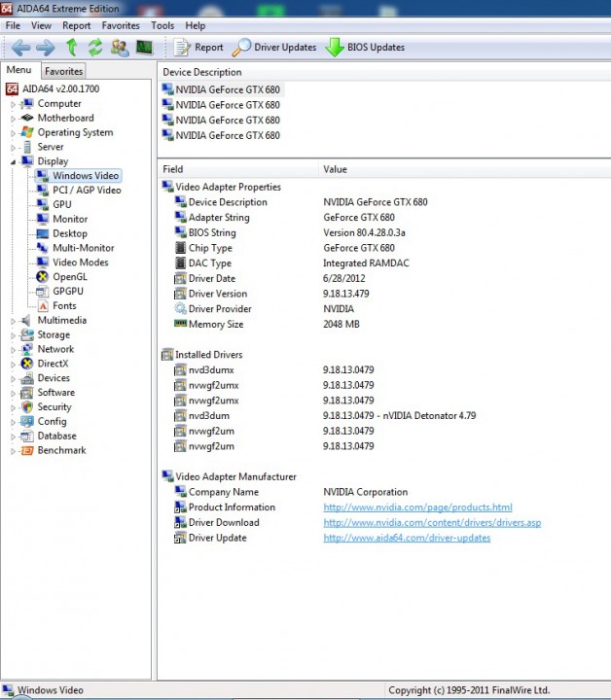The image size is (611, 700).
Task: Go forward using the blue right arrow
Action: point(46,48)
